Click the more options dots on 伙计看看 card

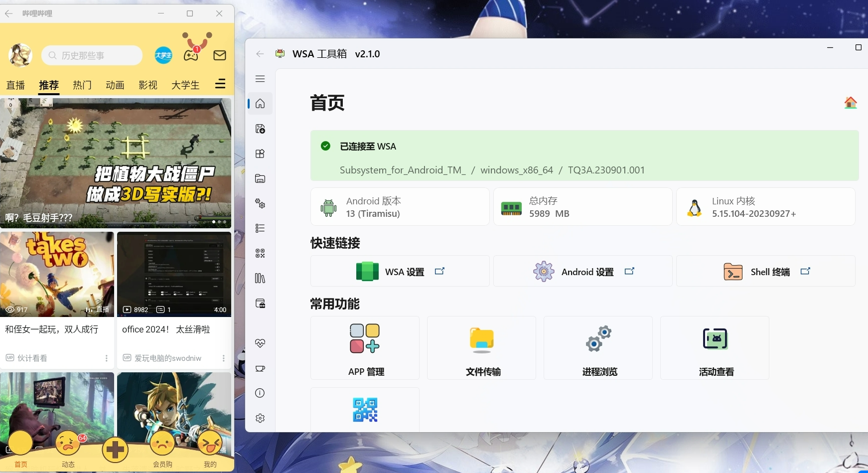tap(106, 358)
